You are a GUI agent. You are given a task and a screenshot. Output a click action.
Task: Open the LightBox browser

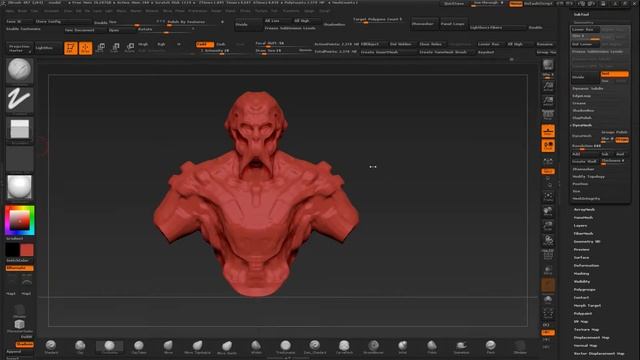click(48, 48)
